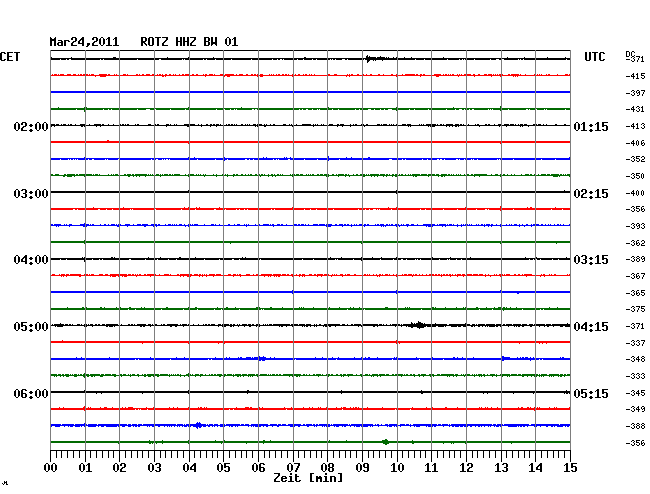Select the 05:00 CET time label
The image size is (650, 494).
point(31,327)
